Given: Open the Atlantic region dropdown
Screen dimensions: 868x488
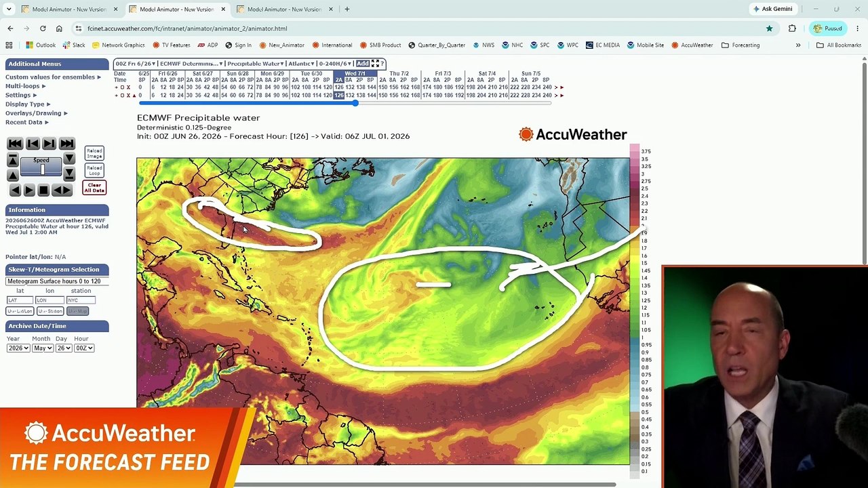Looking at the screenshot, I should pos(301,64).
